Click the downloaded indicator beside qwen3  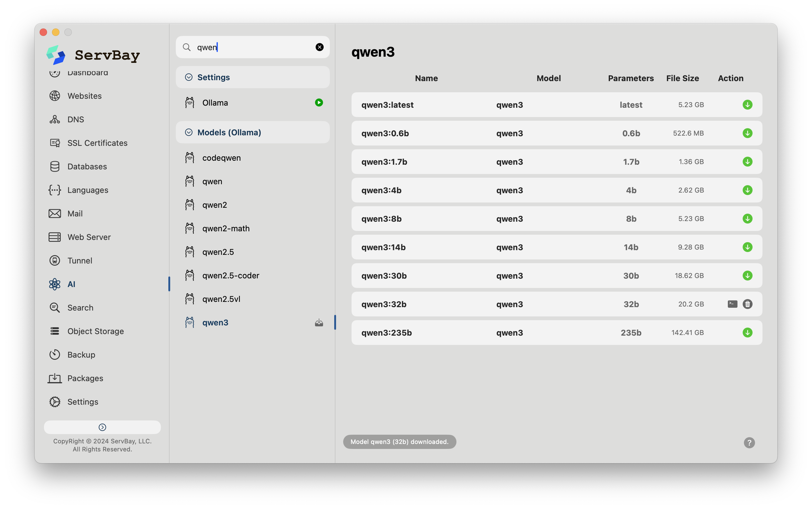pos(318,323)
